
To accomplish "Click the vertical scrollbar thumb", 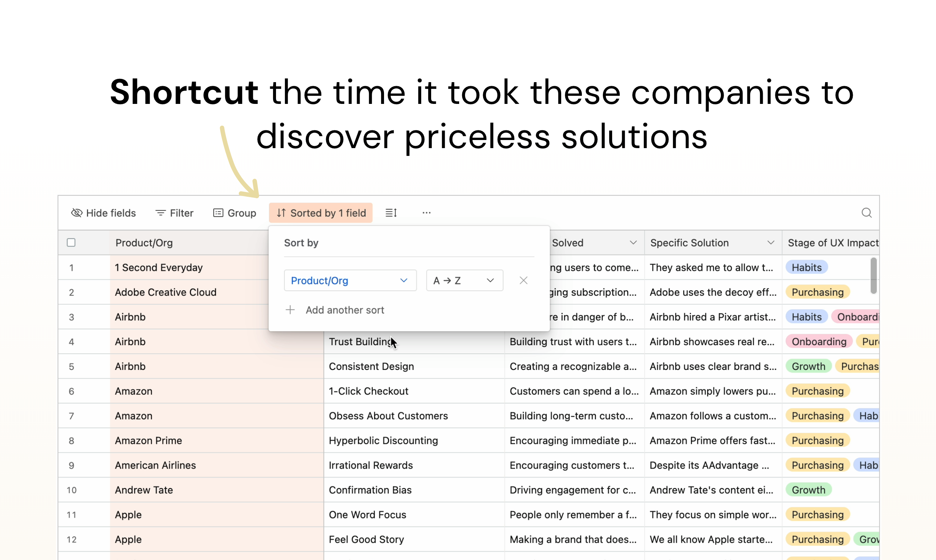I will click(x=873, y=276).
